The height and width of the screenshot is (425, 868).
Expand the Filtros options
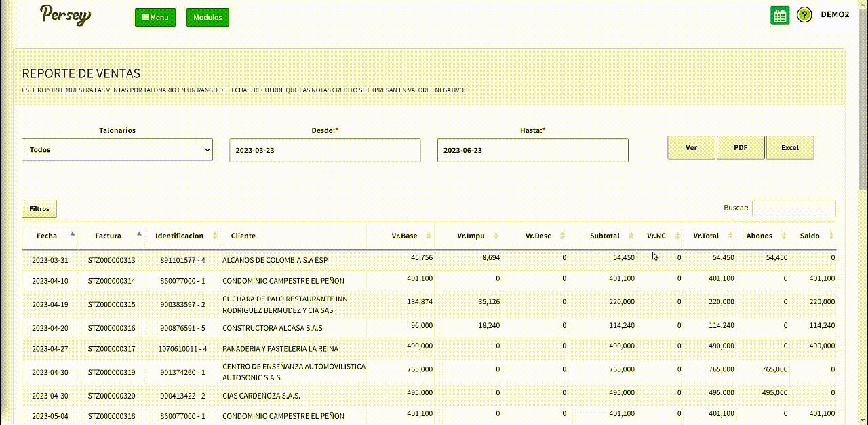pyautogui.click(x=39, y=209)
